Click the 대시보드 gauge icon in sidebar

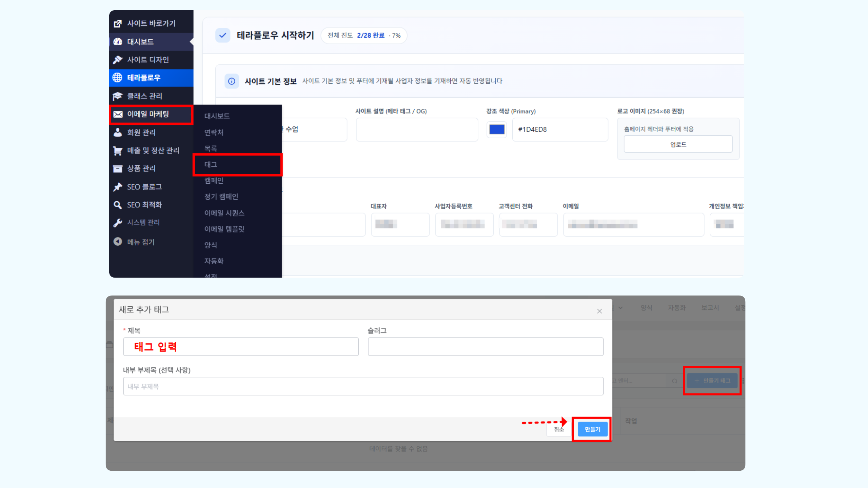pos(118,42)
